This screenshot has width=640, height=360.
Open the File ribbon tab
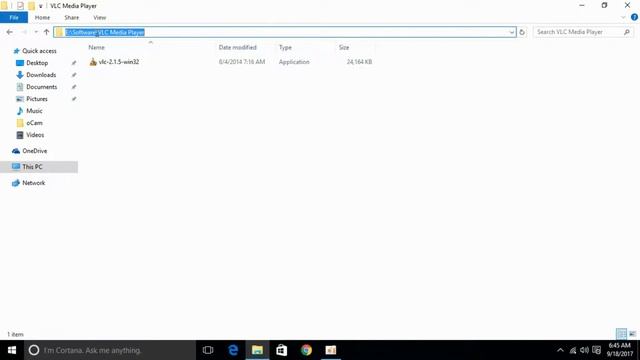click(14, 18)
